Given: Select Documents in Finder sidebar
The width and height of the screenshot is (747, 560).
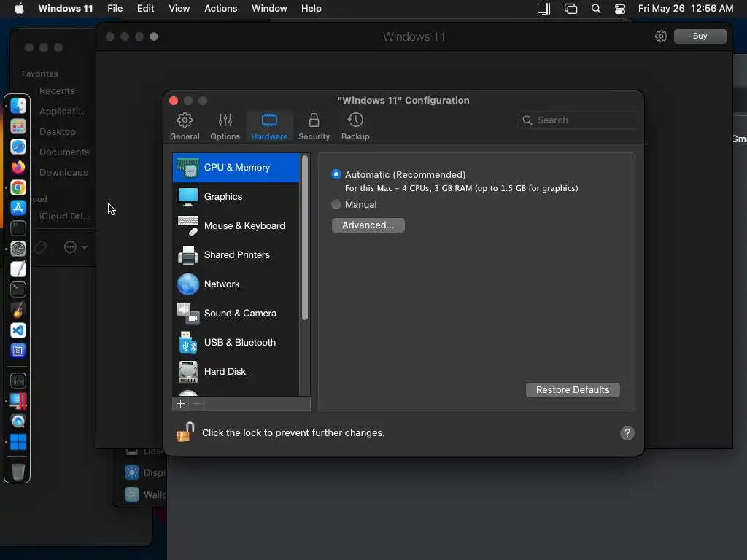Looking at the screenshot, I should coord(64,152).
